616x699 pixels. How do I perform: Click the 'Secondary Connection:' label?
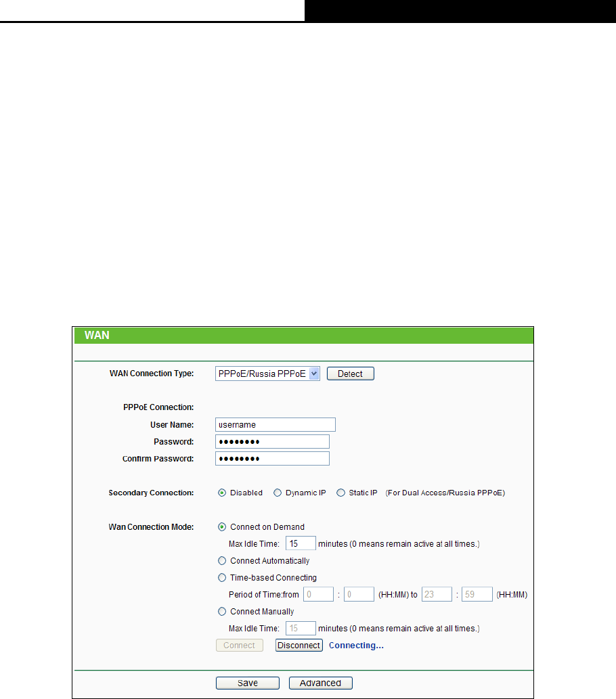[151, 493]
